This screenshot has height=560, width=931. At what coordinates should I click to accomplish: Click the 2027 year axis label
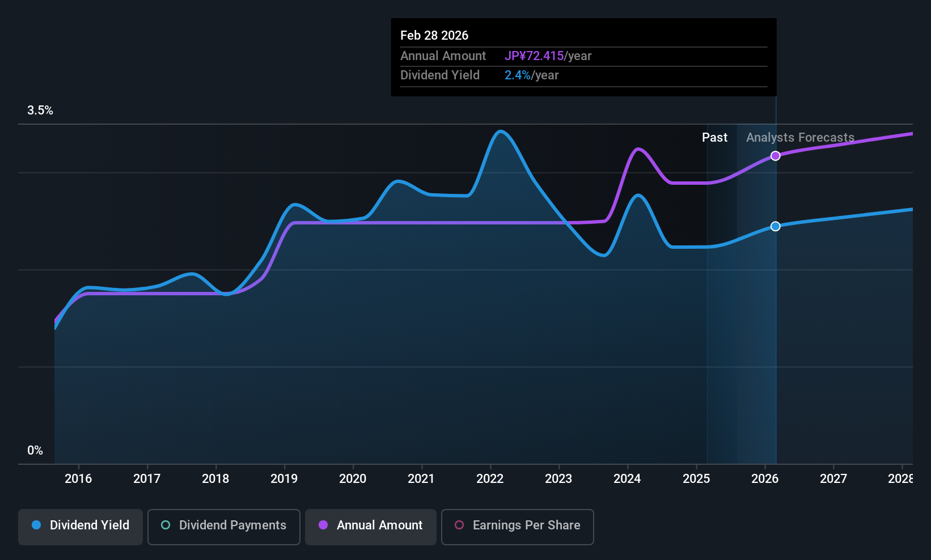(833, 479)
